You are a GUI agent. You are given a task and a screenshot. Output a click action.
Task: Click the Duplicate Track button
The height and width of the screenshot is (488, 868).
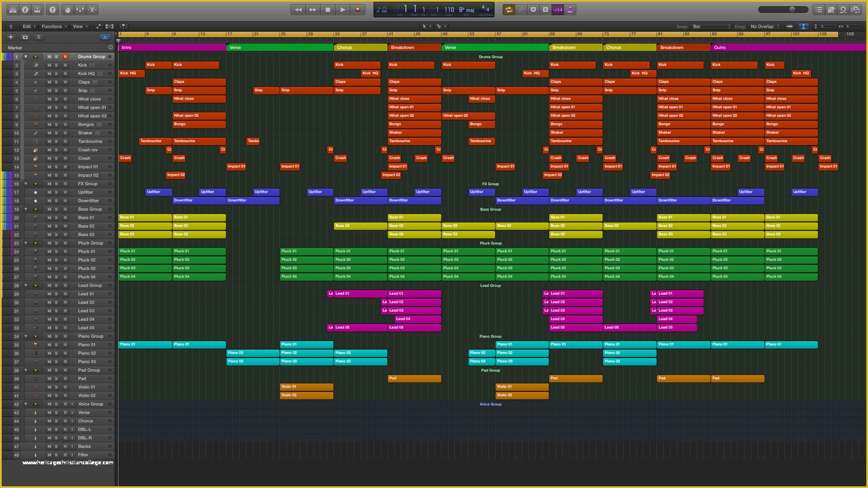[25, 37]
